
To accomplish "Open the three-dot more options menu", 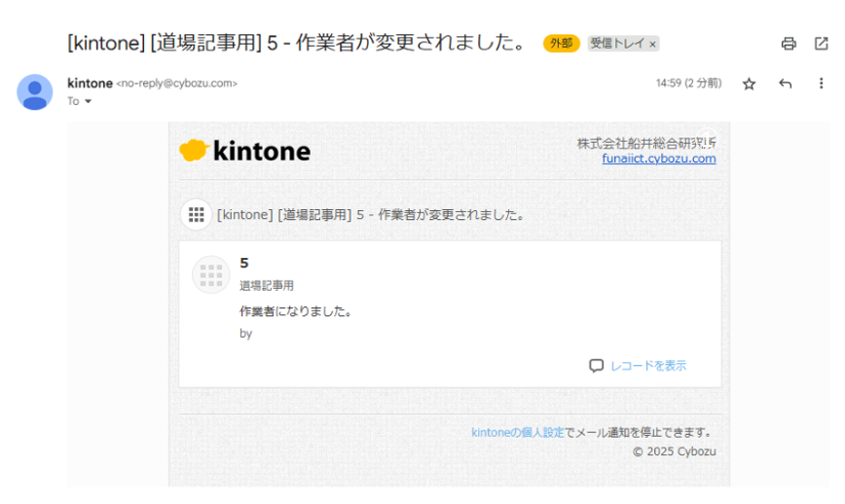I will (x=821, y=83).
